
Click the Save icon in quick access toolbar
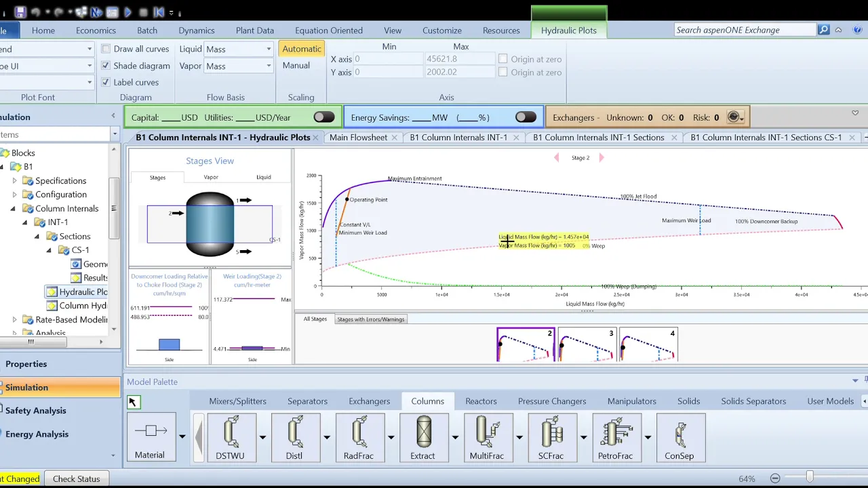[x=20, y=12]
